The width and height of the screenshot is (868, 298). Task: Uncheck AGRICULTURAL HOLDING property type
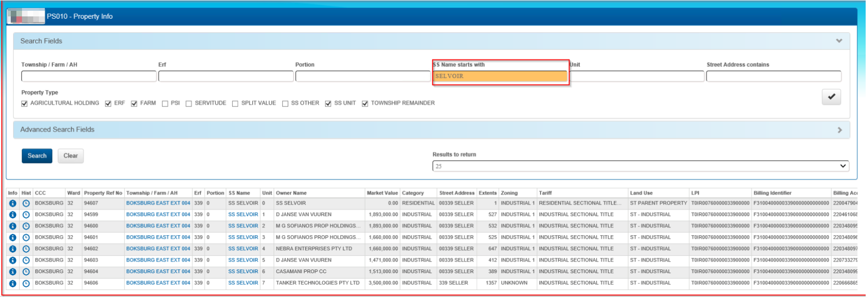(x=24, y=104)
